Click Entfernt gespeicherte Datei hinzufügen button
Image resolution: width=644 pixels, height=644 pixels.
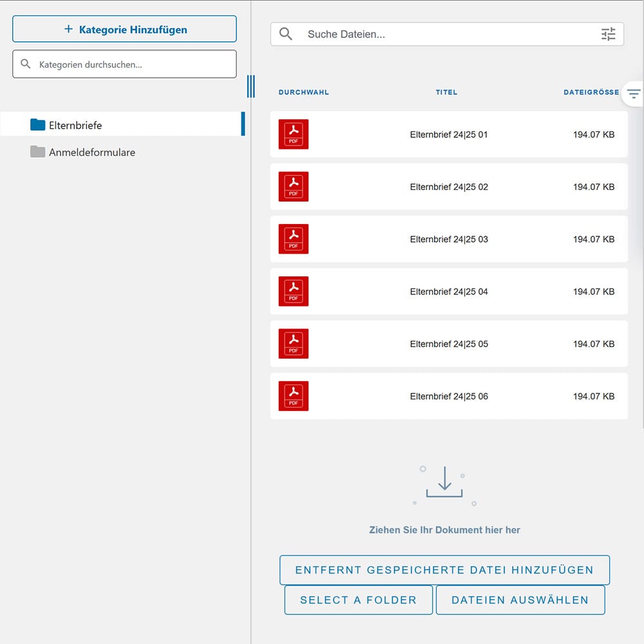[444, 570]
